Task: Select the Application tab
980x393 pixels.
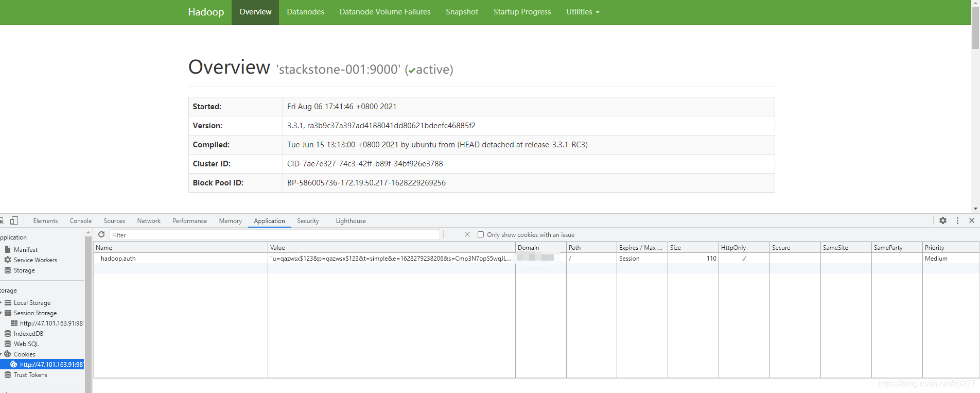Action: [269, 221]
